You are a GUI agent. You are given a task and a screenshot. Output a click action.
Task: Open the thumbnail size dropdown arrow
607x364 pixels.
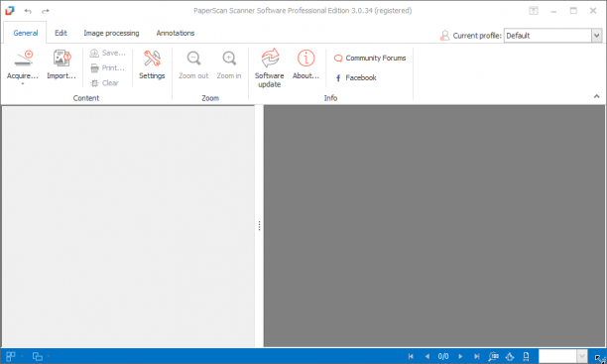pyautogui.click(x=48, y=356)
